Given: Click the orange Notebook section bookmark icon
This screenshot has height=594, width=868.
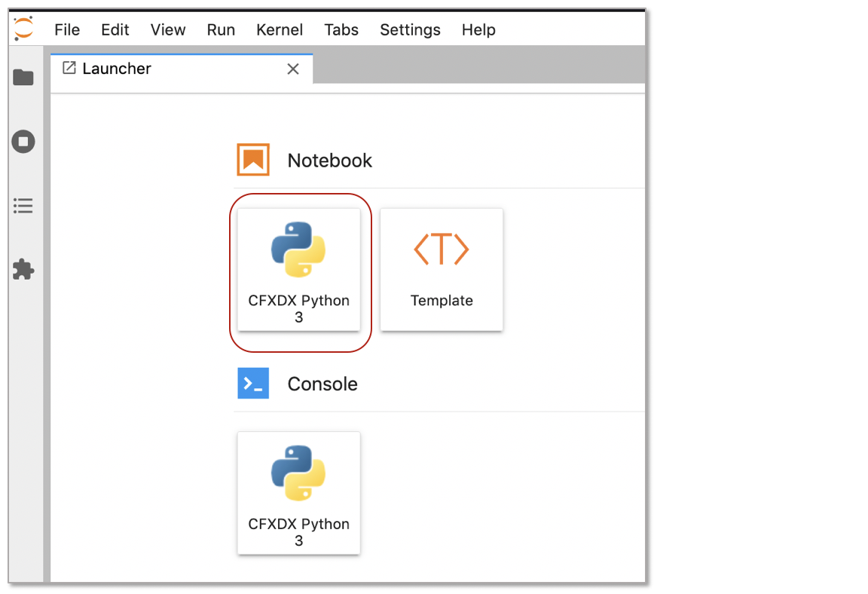Looking at the screenshot, I should 253,159.
